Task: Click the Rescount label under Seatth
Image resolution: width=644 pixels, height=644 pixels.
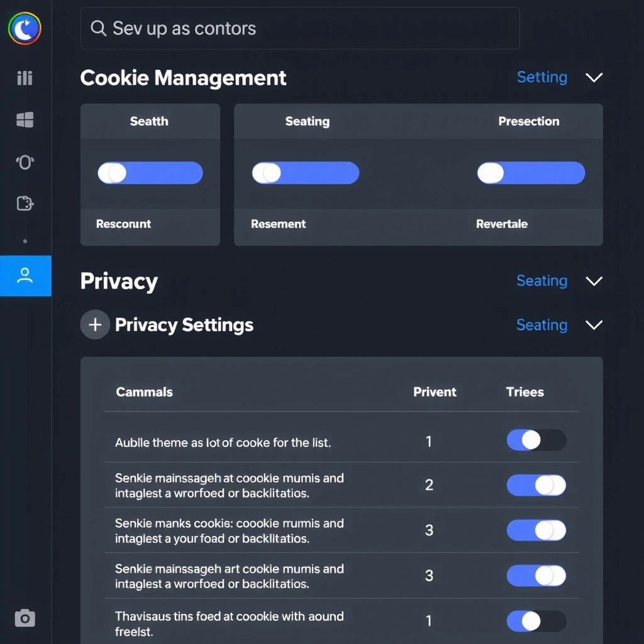Action: coord(123,223)
